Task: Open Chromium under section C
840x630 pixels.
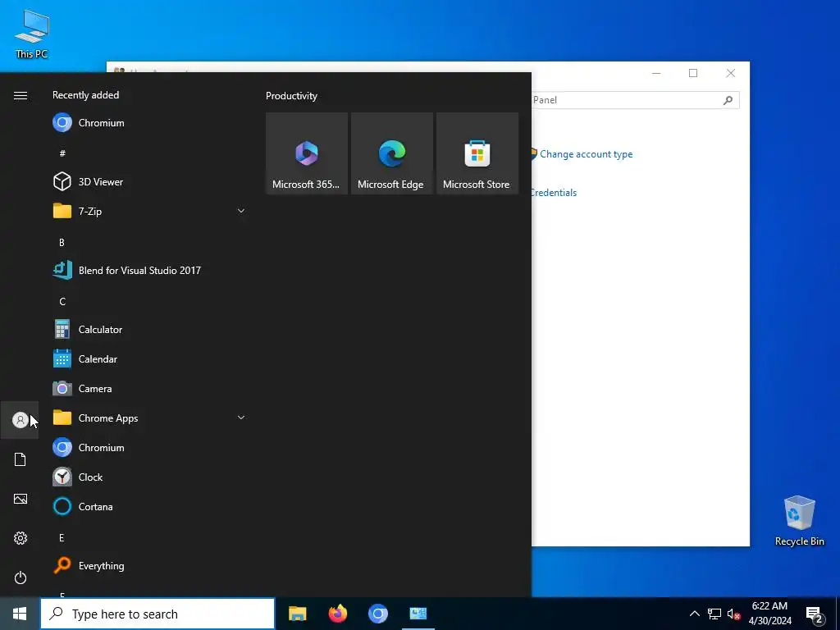Action: [x=149, y=447]
